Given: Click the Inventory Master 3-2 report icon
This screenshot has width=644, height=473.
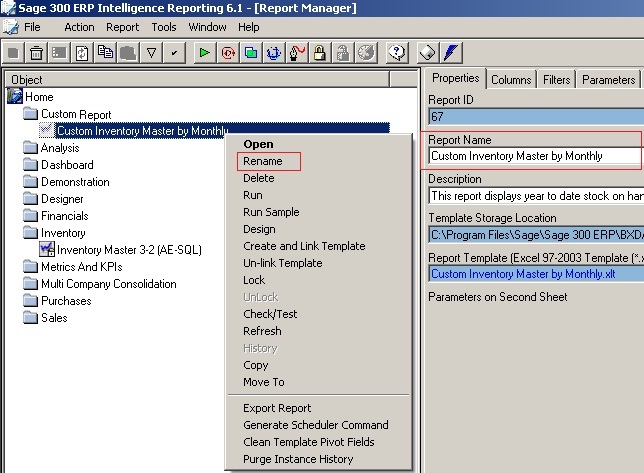Looking at the screenshot, I should point(46,249).
